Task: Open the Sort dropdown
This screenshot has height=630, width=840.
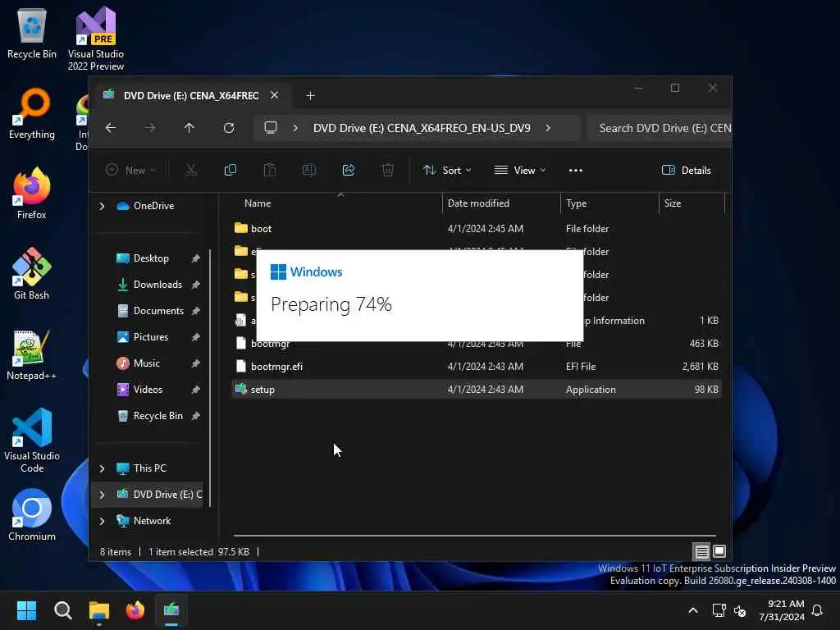Action: (447, 171)
